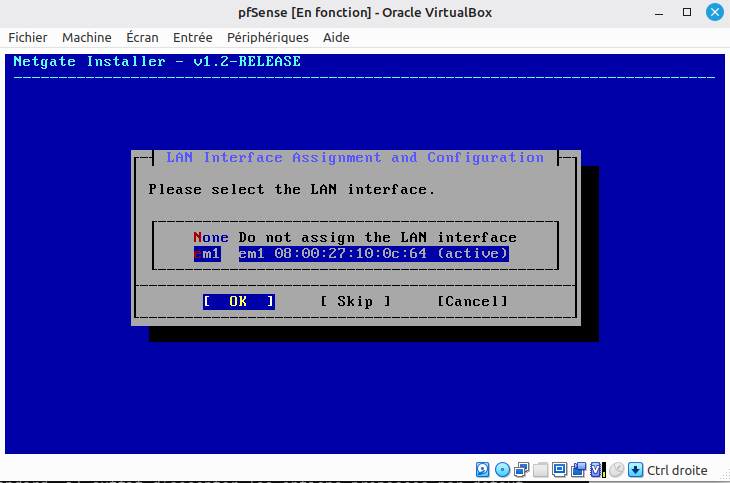Click the mouse integration status icon

(x=616, y=469)
